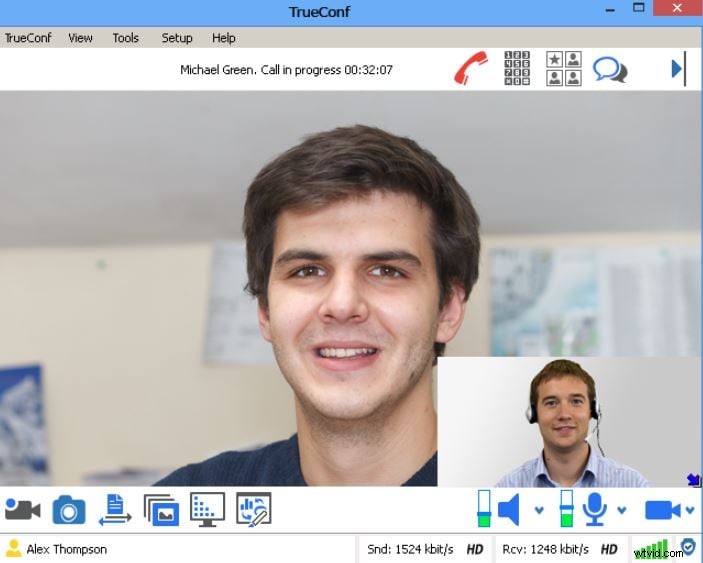Mute the speaker
The image size is (703, 563).
coord(509,510)
